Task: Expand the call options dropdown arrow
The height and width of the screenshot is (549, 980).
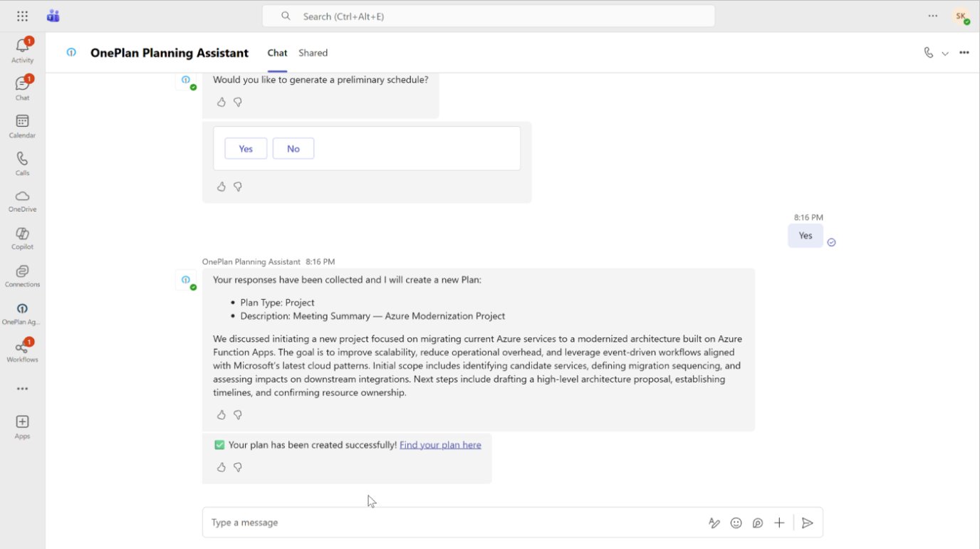Action: coord(945,53)
